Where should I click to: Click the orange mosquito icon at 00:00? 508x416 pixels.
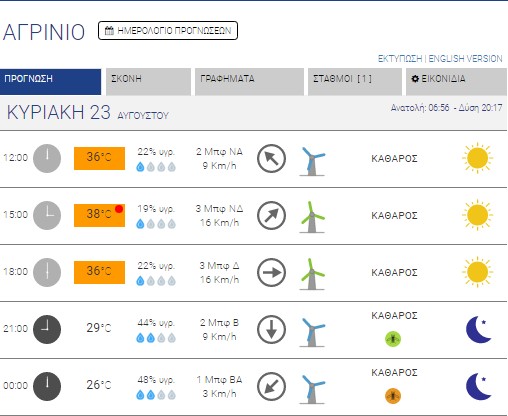pyautogui.click(x=393, y=396)
